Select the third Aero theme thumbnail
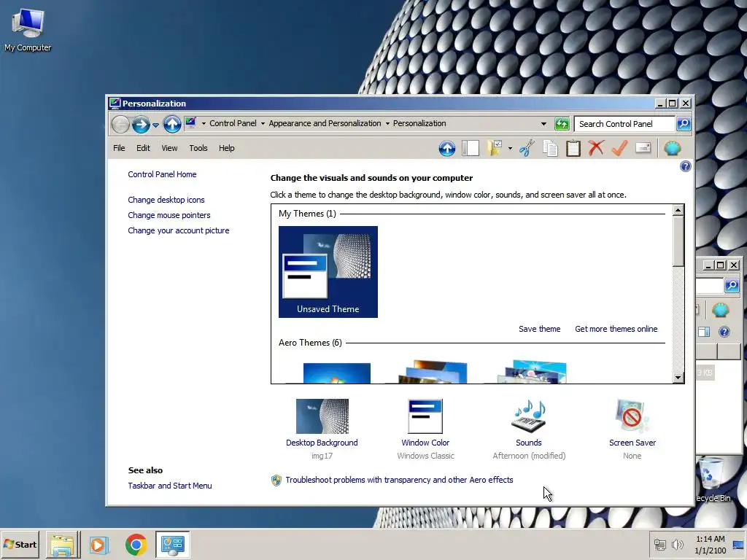The height and width of the screenshot is (560, 747). click(532, 372)
